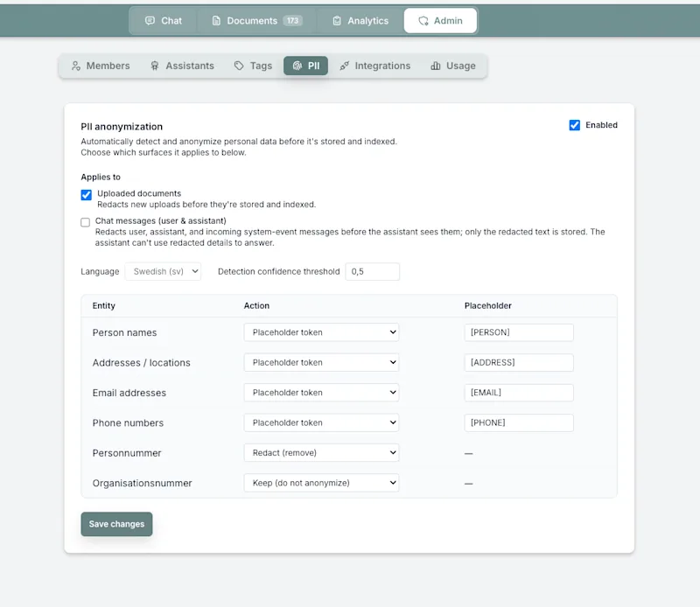Uncheck the Uploaded documents checkbox
Viewport: 700px width, 607px height.
click(86, 195)
